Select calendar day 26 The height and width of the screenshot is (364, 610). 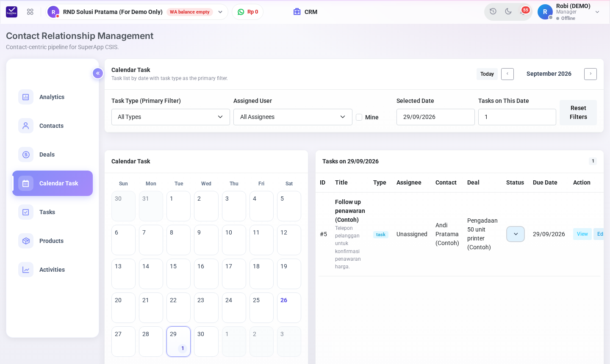(289, 308)
